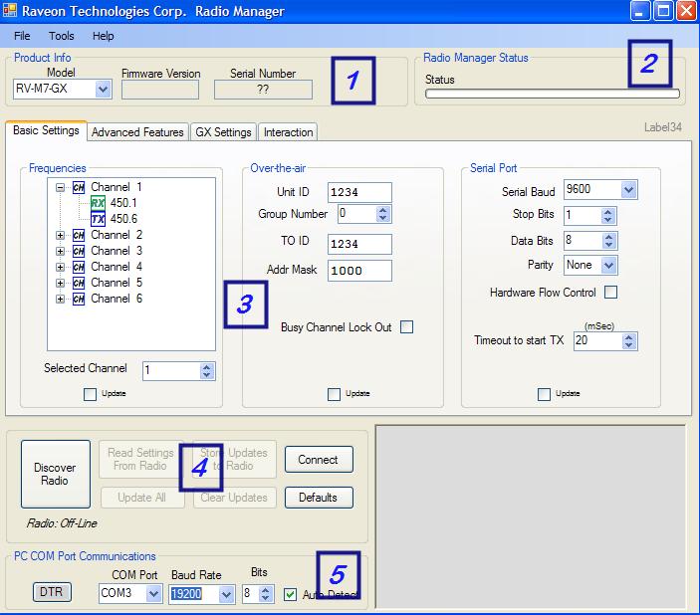700x615 pixels.
Task: Click the Clear Updates button
Action: tap(234, 498)
